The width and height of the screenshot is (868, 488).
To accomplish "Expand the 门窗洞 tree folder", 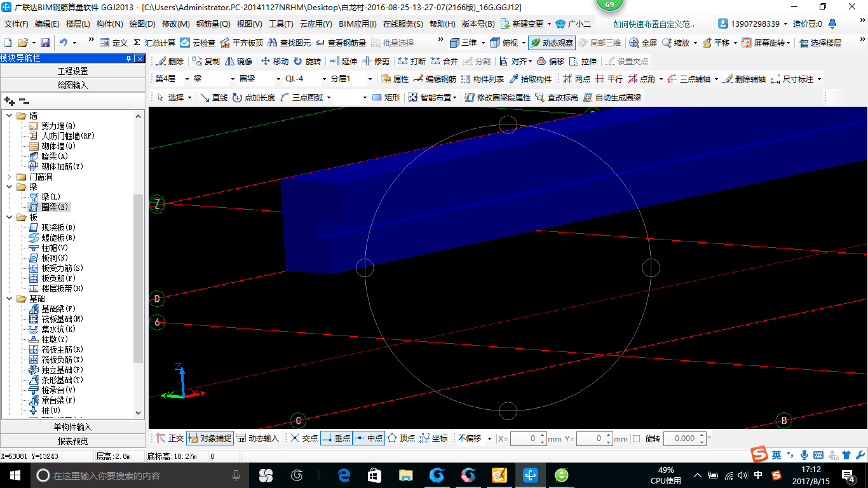I will tap(10, 177).
